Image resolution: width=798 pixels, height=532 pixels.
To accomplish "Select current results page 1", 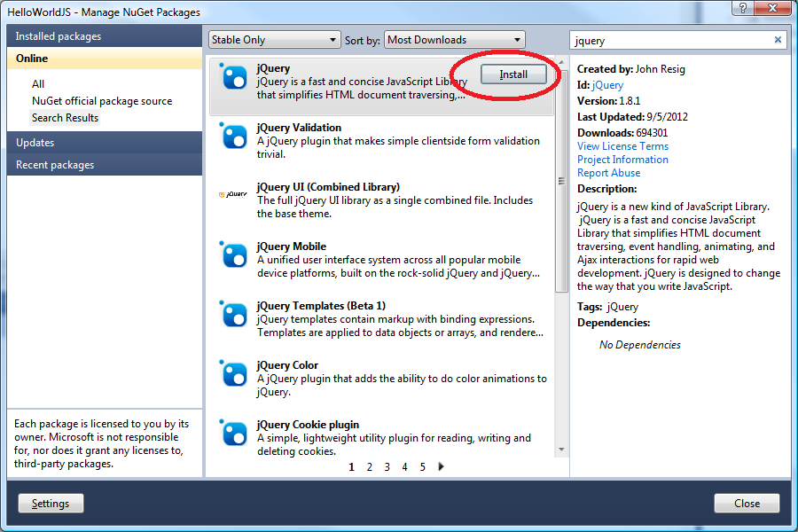I will (x=352, y=467).
